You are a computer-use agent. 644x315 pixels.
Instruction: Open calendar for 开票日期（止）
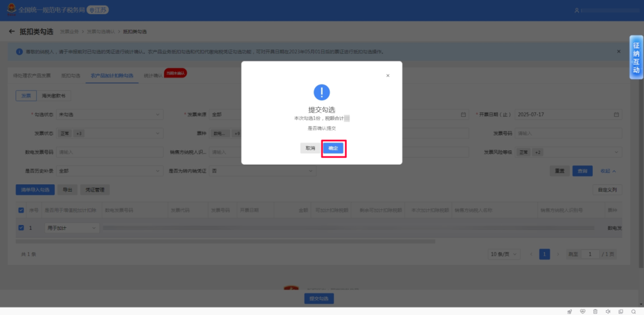click(616, 115)
